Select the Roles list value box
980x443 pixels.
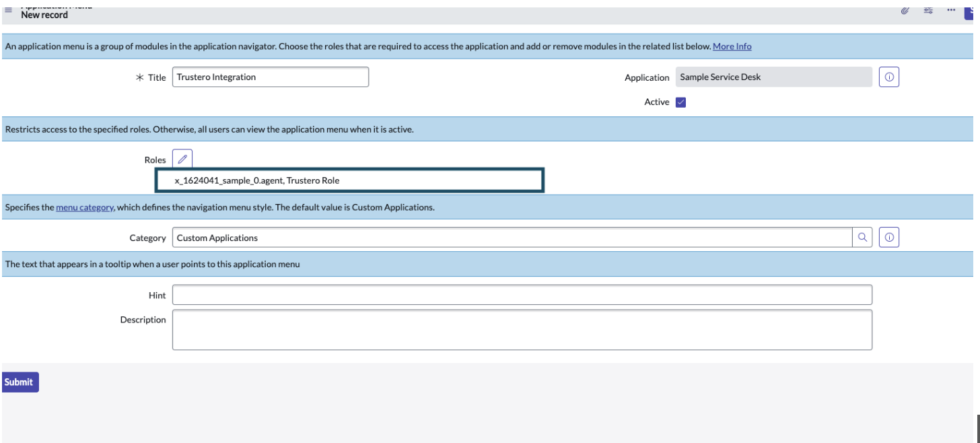pyautogui.click(x=349, y=181)
